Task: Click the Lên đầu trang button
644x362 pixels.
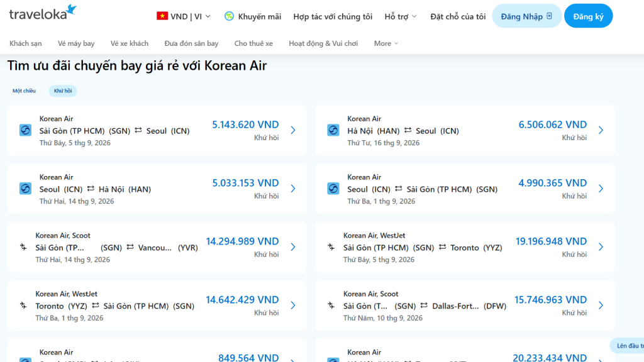Action: [628, 346]
